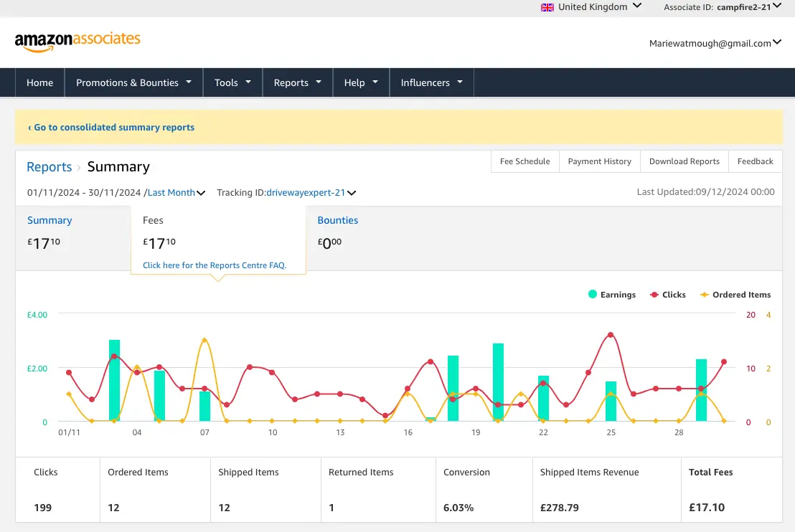Click the Ordered Items legend yellow marker

(705, 295)
